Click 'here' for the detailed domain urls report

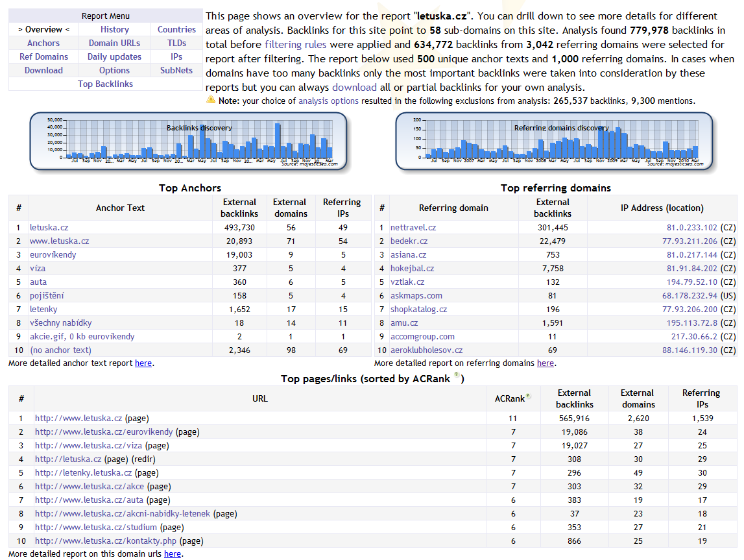[173, 554]
